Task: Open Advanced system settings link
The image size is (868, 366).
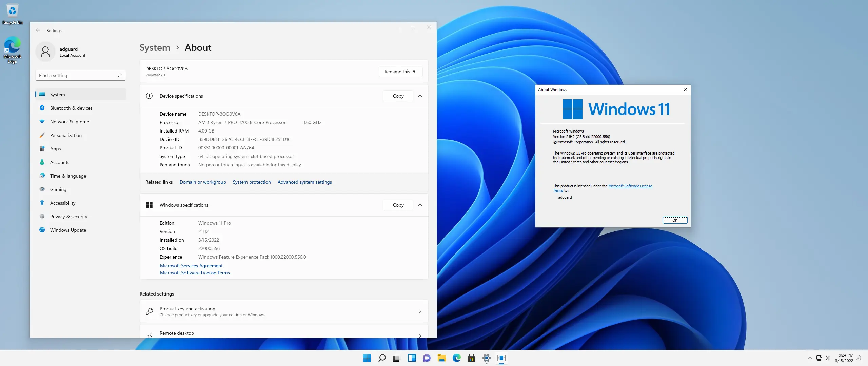Action: [304, 182]
